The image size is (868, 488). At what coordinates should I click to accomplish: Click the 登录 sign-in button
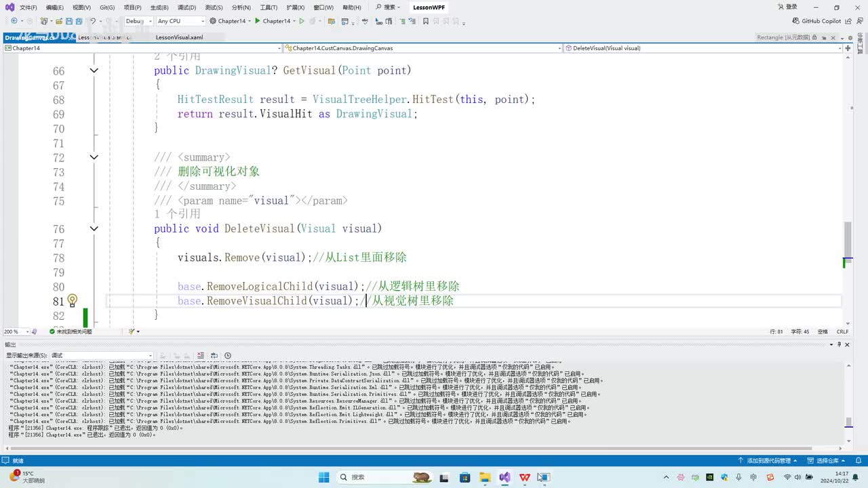coord(788,7)
